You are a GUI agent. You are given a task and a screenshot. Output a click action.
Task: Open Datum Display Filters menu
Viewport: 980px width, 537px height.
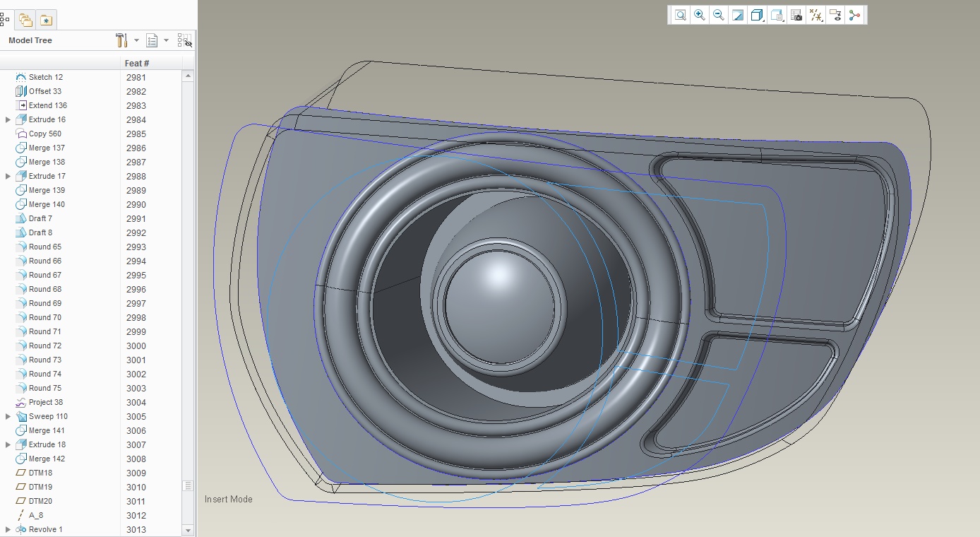815,15
